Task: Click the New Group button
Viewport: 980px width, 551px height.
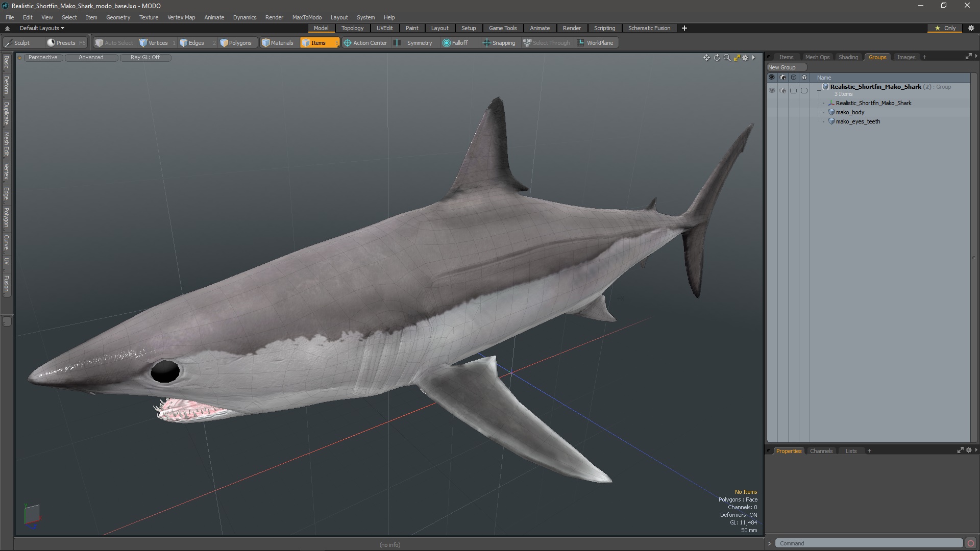Action: tap(782, 67)
